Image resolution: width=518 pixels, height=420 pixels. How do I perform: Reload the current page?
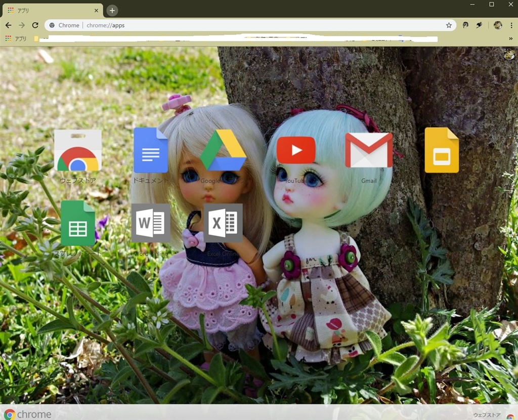(x=35, y=25)
